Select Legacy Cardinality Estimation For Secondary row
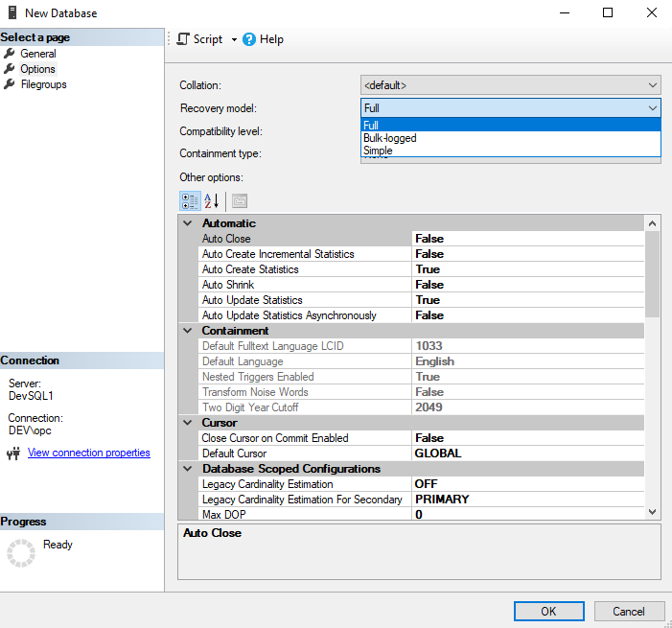 click(421, 500)
